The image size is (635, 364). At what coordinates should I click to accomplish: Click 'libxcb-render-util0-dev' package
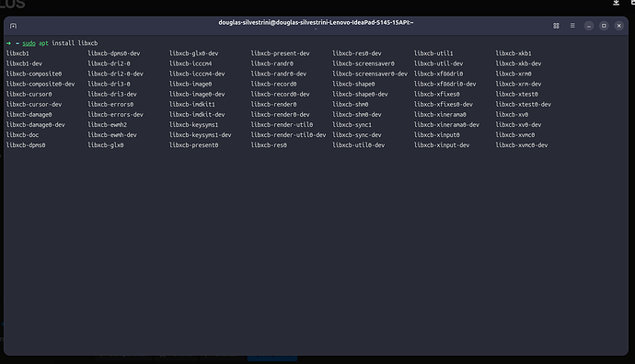288,135
